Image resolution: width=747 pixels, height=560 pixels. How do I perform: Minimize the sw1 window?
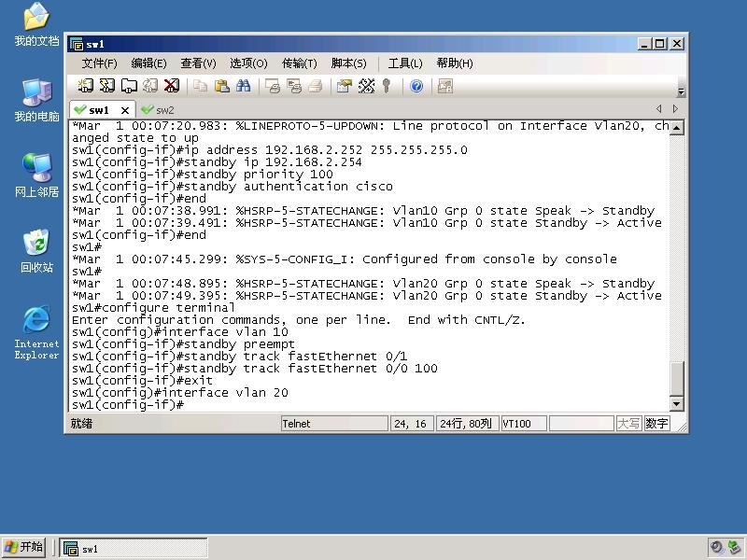point(644,44)
